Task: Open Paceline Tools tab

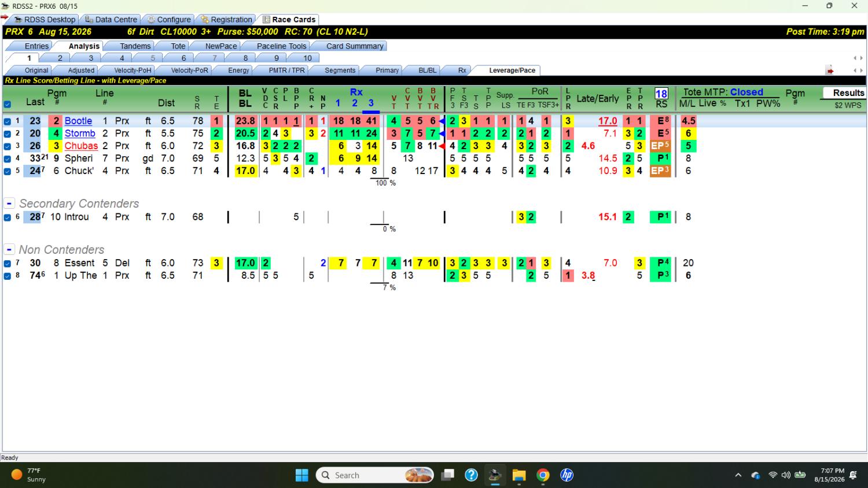Action: pyautogui.click(x=281, y=46)
